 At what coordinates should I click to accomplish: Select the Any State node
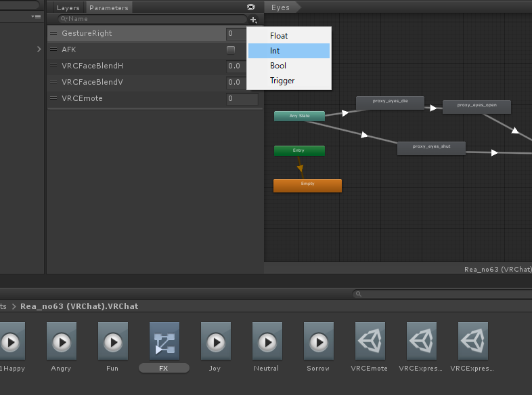click(x=299, y=116)
